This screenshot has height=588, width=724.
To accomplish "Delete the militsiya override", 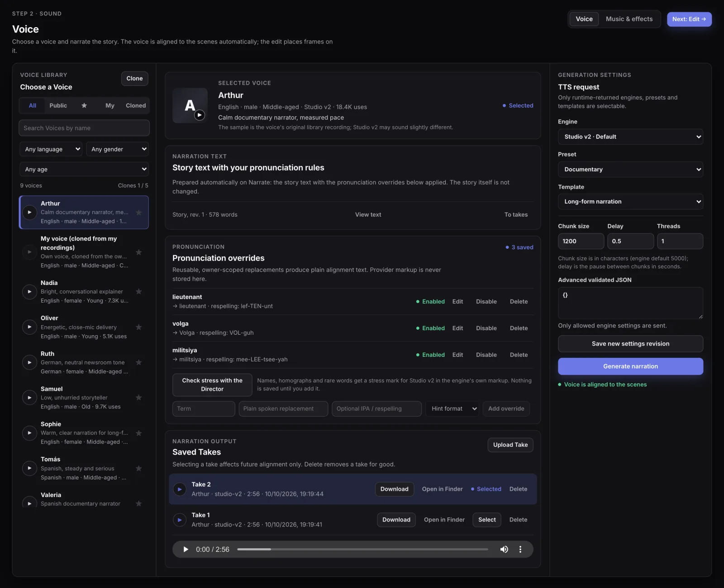I will pyautogui.click(x=519, y=355).
